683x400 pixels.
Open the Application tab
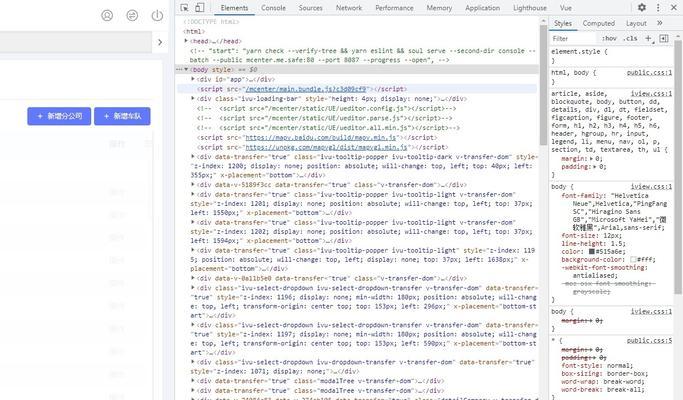482,8
